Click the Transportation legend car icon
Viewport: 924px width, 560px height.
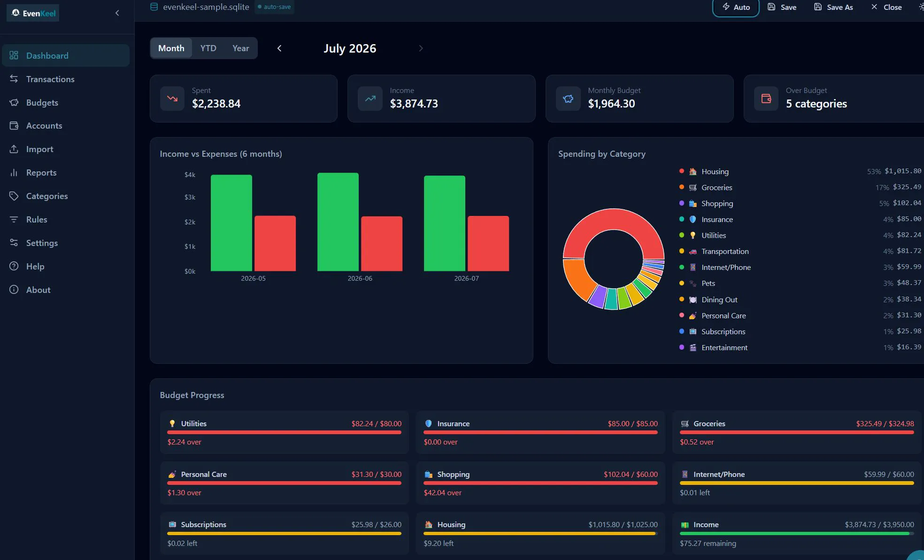coord(693,251)
